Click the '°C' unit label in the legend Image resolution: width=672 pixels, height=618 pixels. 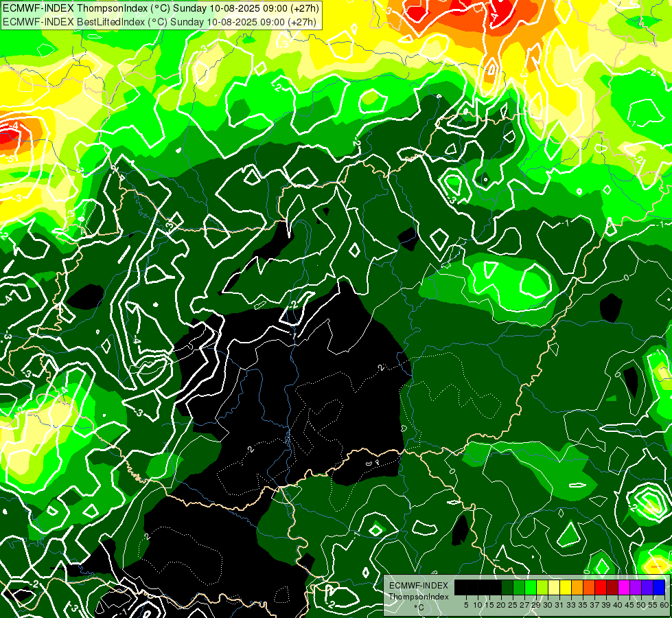419,608
